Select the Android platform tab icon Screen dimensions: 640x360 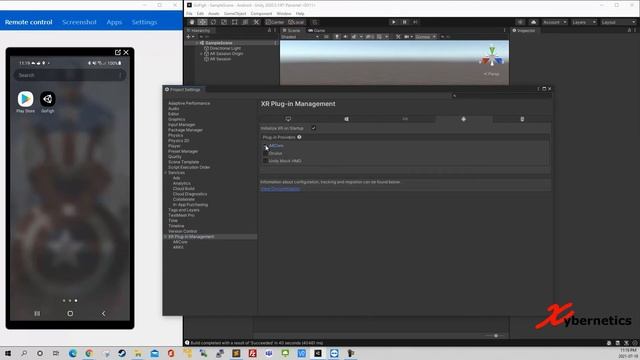click(x=463, y=119)
